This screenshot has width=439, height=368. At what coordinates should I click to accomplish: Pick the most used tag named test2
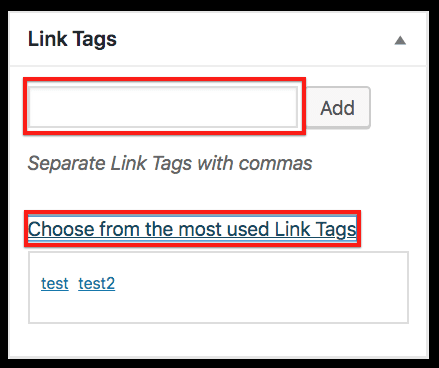pyautogui.click(x=97, y=284)
